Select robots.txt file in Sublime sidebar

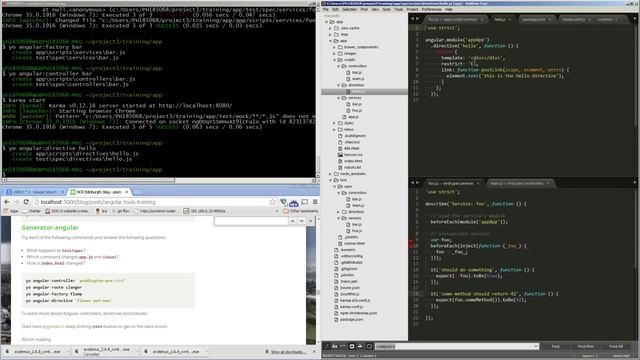pos(352,167)
